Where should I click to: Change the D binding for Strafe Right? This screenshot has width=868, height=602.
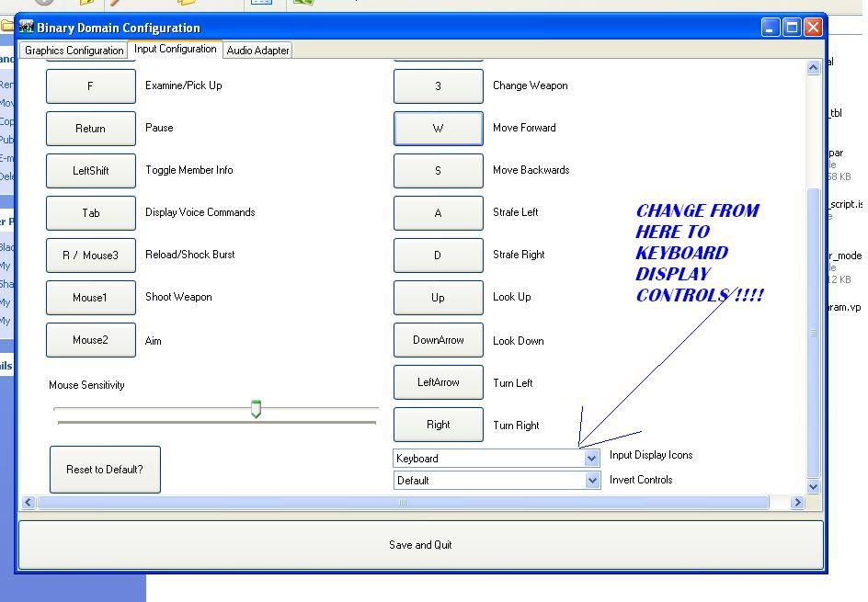[439, 256]
